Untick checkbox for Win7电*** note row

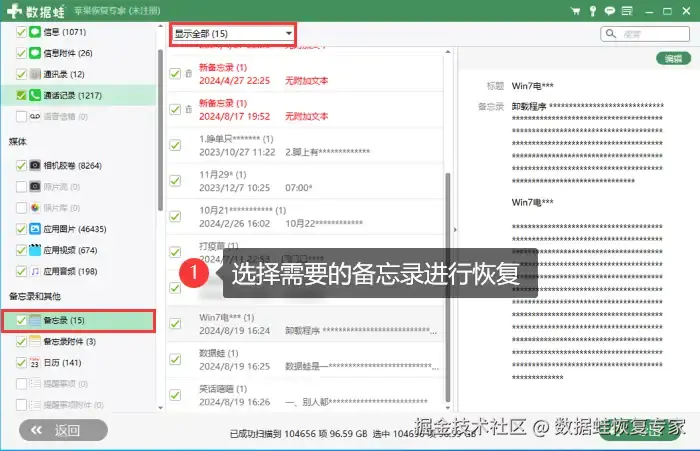tap(175, 323)
